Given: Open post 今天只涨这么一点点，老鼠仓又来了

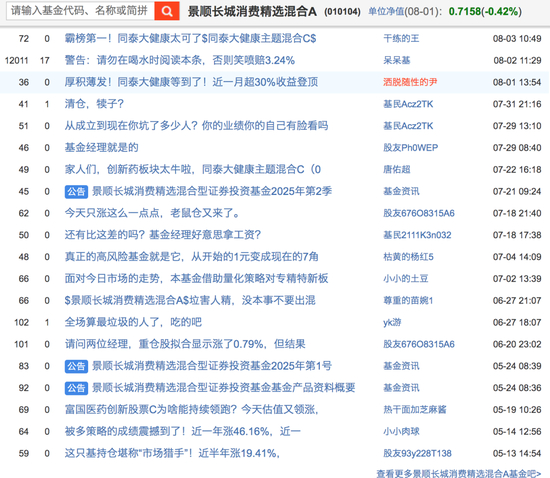Looking at the screenshot, I should coord(152,213).
